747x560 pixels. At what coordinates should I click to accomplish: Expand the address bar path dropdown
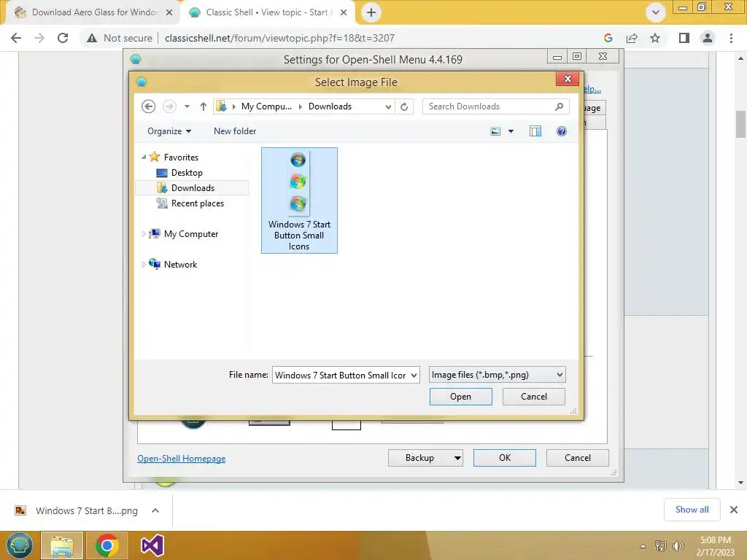point(388,106)
